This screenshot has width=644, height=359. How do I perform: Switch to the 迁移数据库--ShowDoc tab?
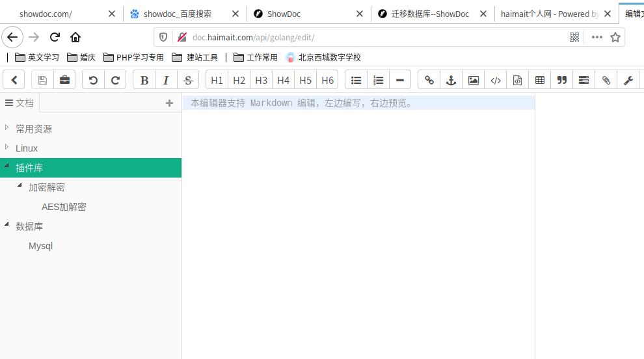(x=429, y=14)
